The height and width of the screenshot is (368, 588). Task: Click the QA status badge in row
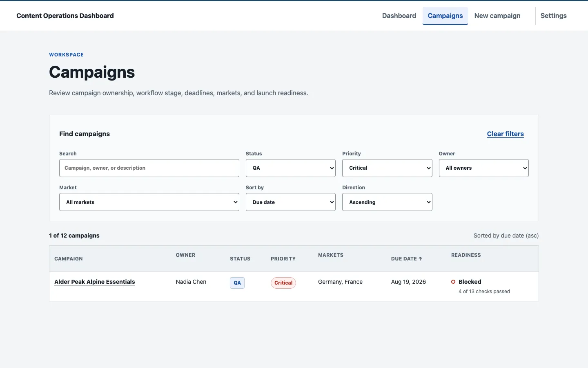coord(237,283)
